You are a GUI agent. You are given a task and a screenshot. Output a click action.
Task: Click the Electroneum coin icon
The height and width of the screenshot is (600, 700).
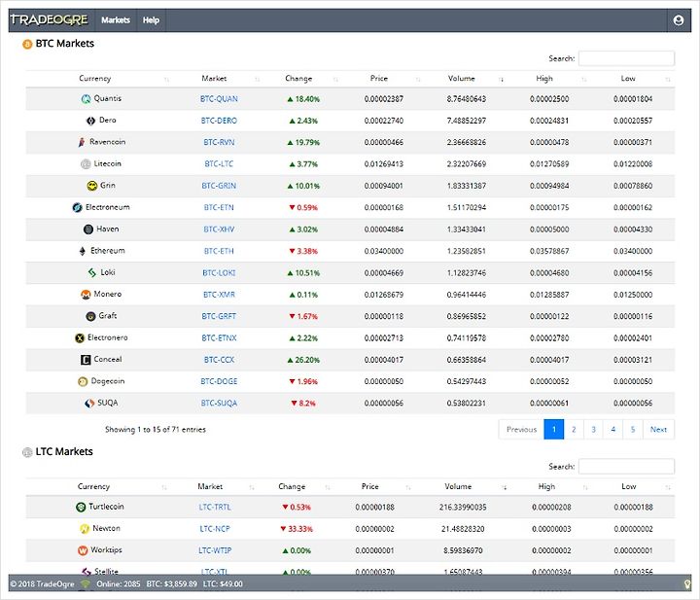[x=77, y=207]
